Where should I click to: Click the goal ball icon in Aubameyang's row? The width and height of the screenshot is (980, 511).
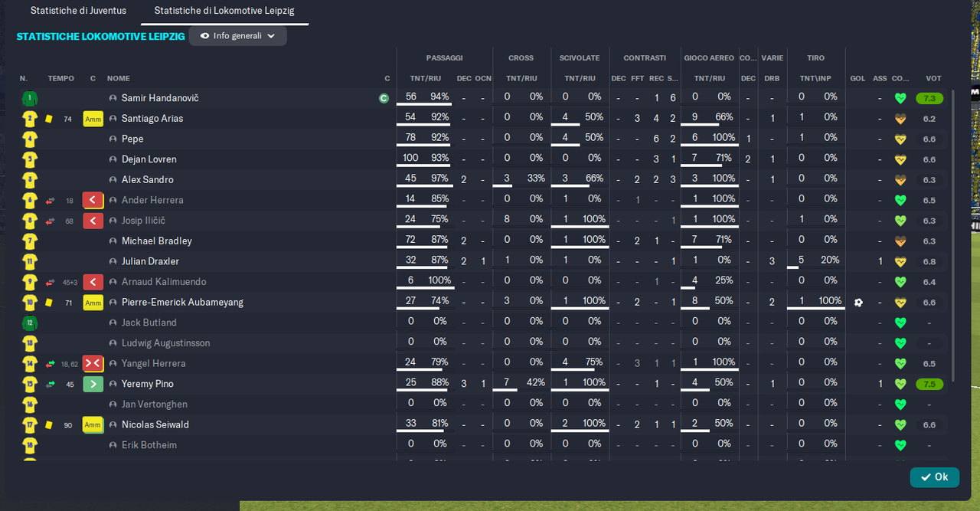click(858, 302)
